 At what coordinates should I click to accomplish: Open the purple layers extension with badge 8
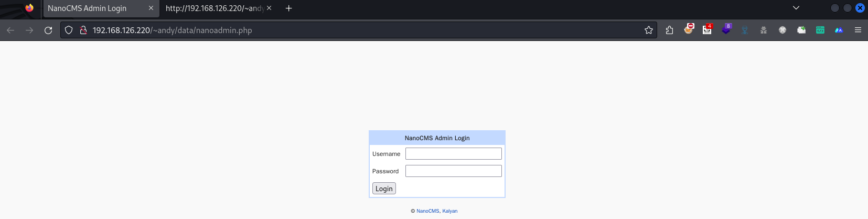point(726,29)
